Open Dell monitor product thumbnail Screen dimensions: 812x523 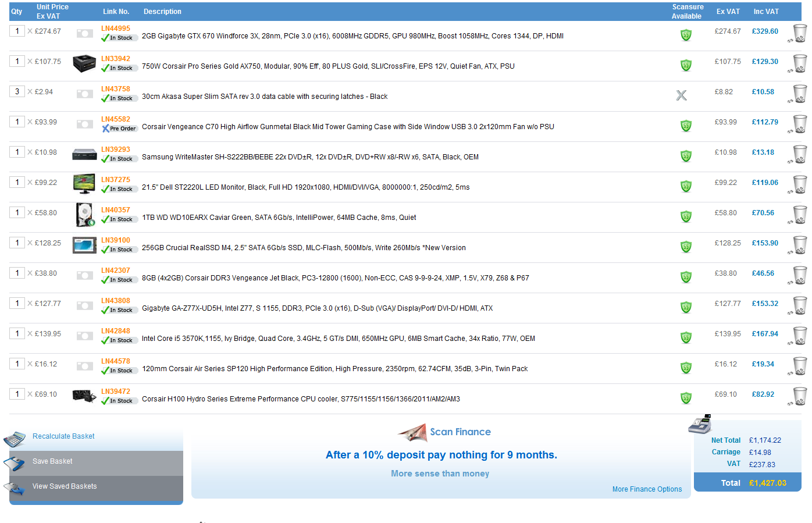[84, 184]
